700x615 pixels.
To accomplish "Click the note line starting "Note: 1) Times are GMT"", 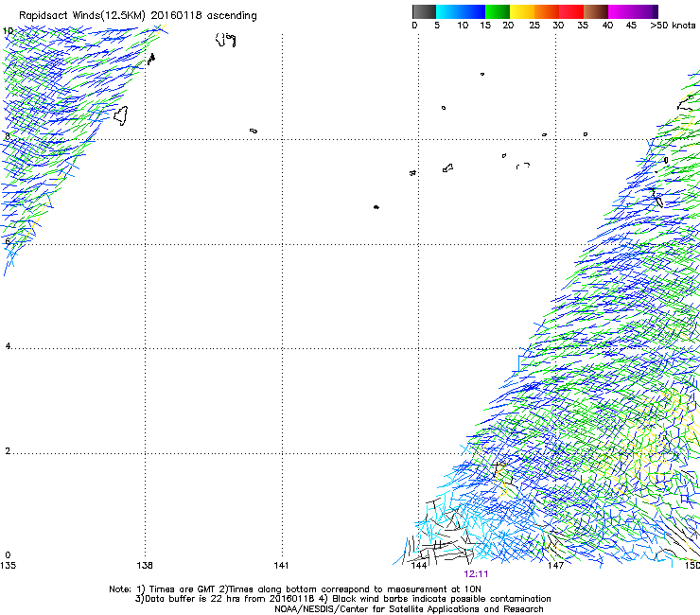I will [295, 589].
